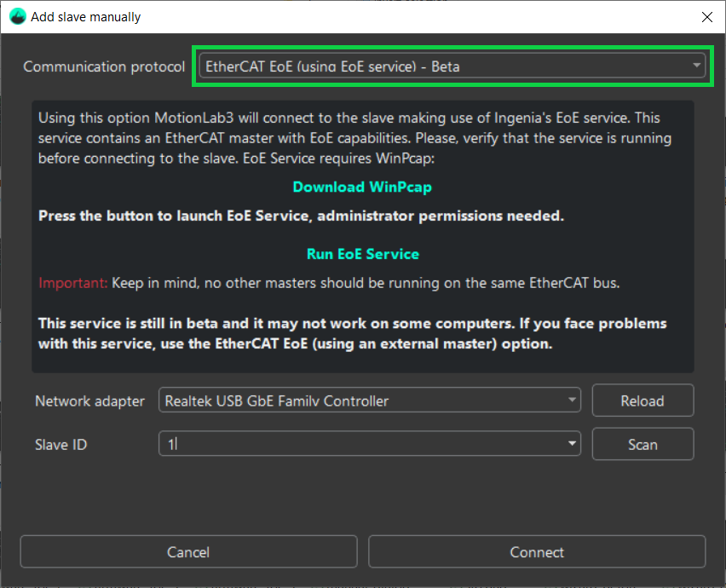Screen dimensions: 726x588
Task: Cancel adding a slave manually
Action: tap(187, 551)
